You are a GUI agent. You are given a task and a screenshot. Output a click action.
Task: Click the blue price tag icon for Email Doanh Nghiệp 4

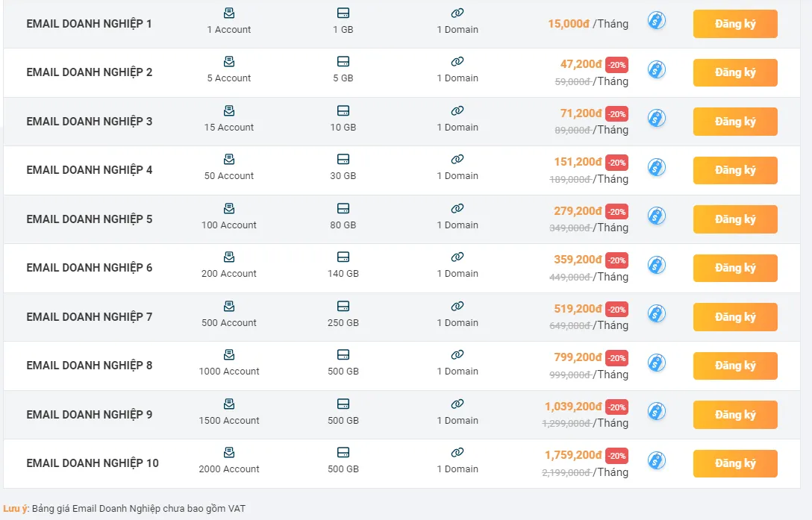tap(657, 167)
